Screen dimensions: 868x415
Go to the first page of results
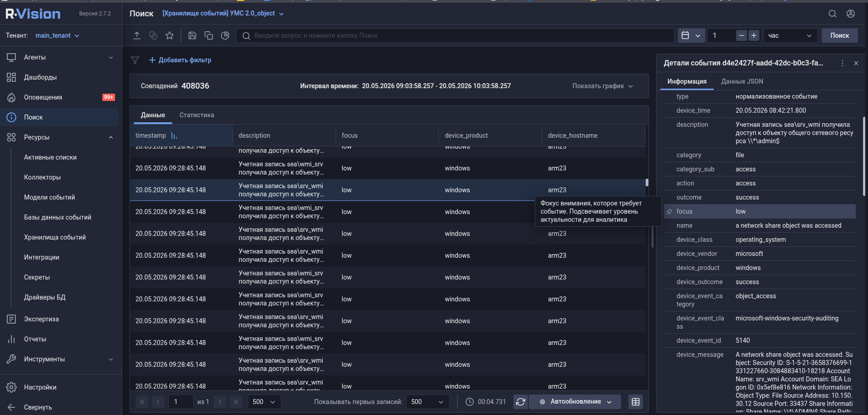142,402
